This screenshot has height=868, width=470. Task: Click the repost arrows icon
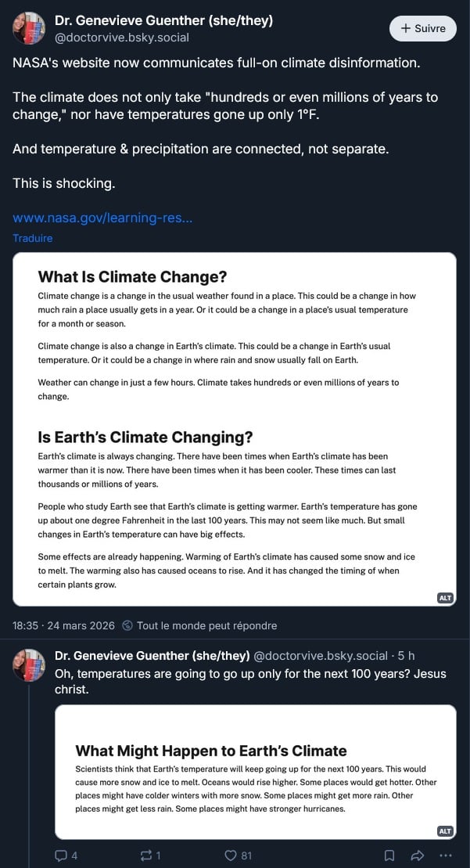146,855
